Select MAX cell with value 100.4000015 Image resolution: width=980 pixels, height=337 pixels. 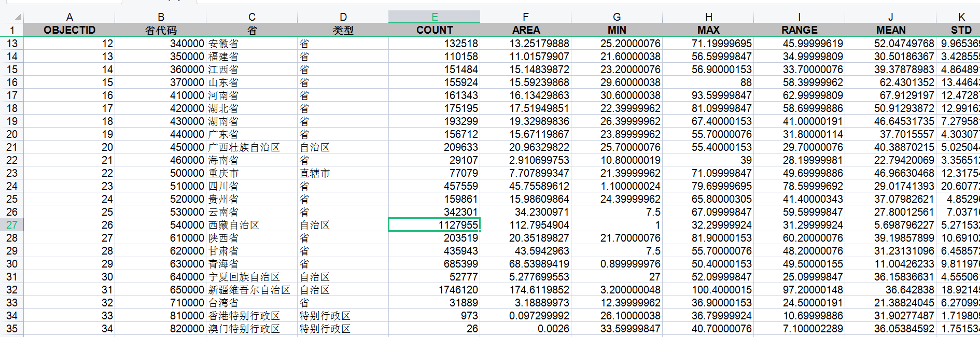coord(708,290)
